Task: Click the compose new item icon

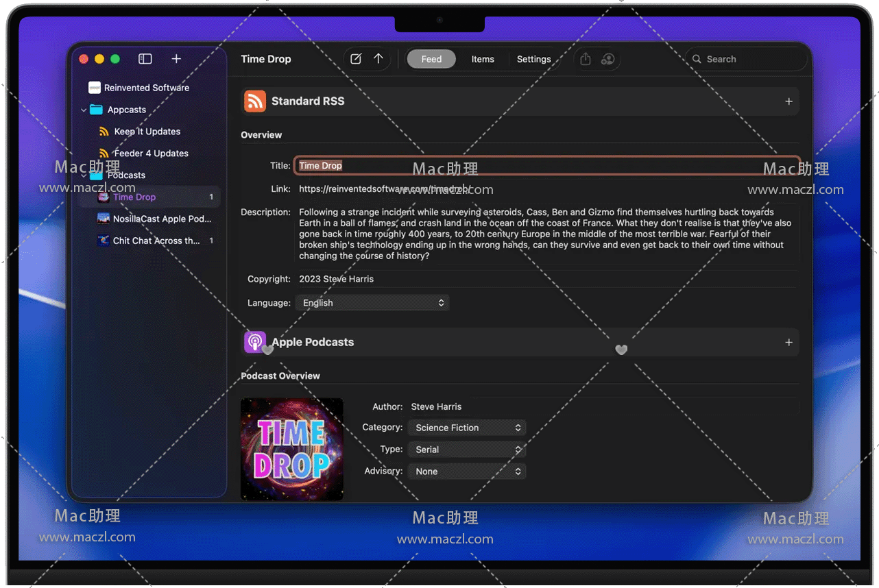Action: (x=356, y=59)
